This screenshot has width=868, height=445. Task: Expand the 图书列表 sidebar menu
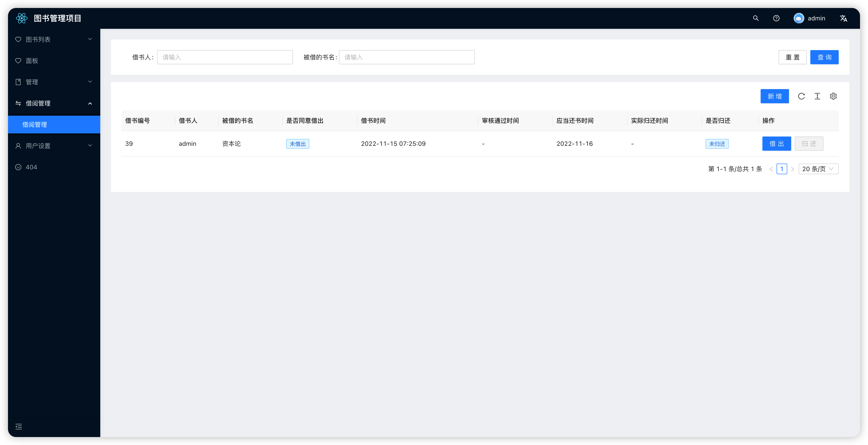coord(54,39)
